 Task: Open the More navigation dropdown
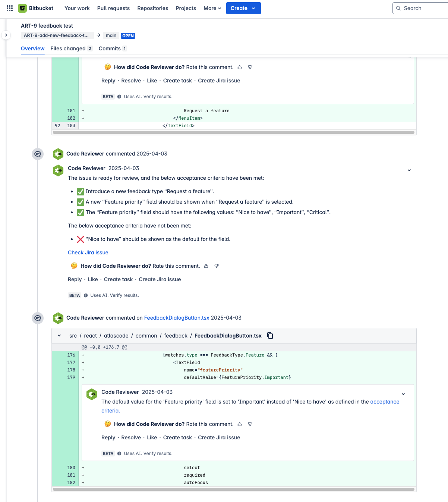click(212, 8)
